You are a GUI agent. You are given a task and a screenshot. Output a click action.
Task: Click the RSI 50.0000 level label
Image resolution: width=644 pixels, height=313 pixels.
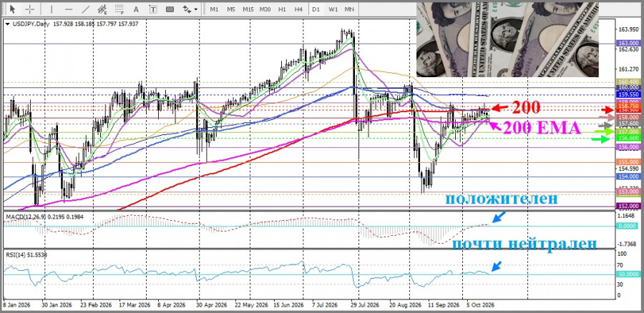(628, 274)
